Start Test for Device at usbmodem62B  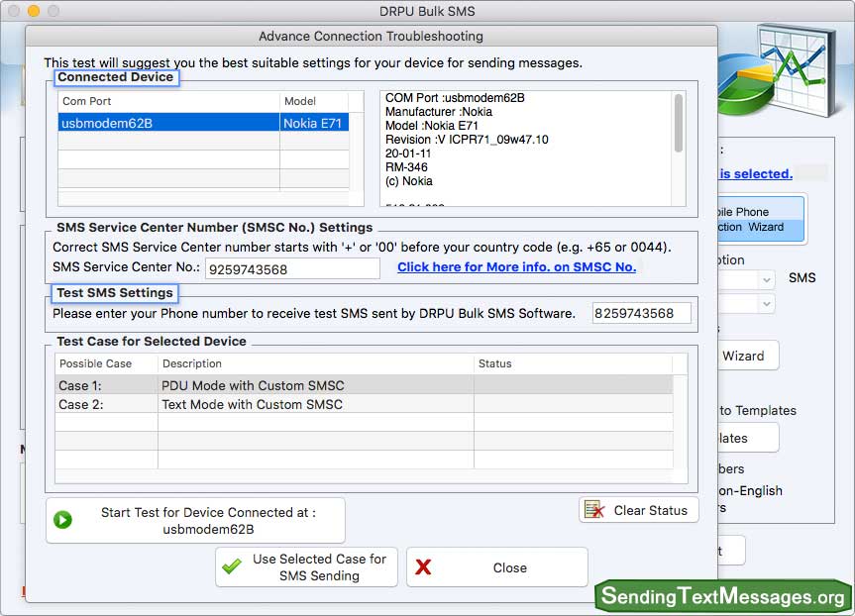(x=196, y=521)
